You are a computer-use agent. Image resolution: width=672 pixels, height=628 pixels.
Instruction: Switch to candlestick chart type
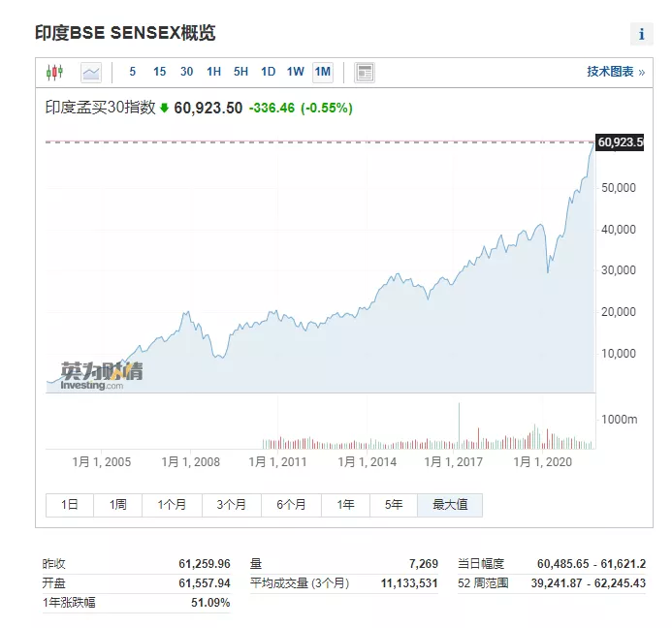coord(54,72)
